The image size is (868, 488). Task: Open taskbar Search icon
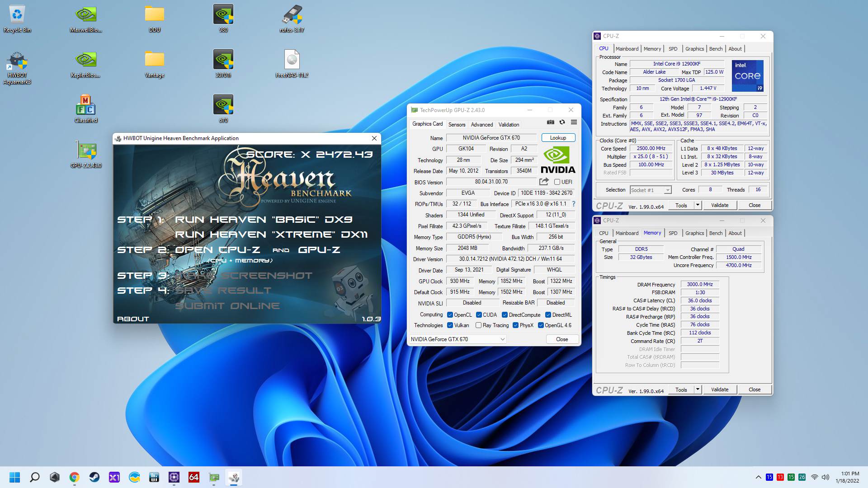pos(35,477)
